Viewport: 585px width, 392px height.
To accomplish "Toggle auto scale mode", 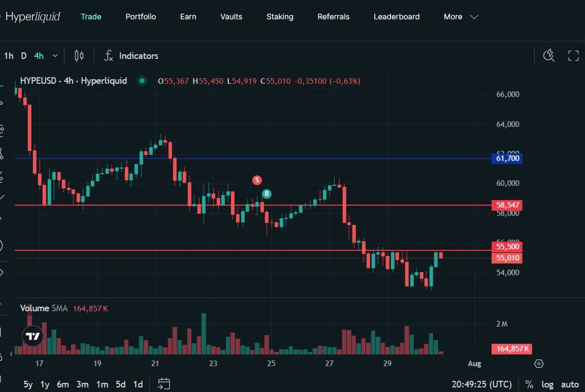I will coord(570,384).
